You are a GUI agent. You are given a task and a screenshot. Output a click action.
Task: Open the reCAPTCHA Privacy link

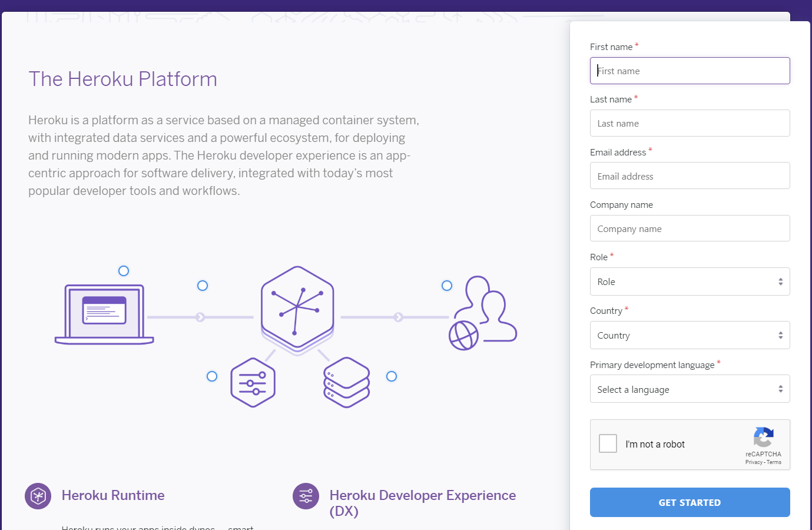754,462
